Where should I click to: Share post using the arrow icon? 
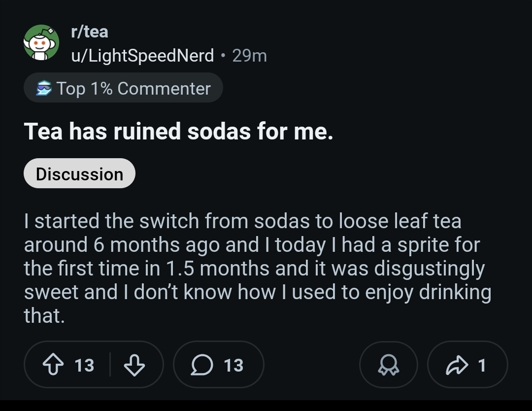click(x=455, y=365)
